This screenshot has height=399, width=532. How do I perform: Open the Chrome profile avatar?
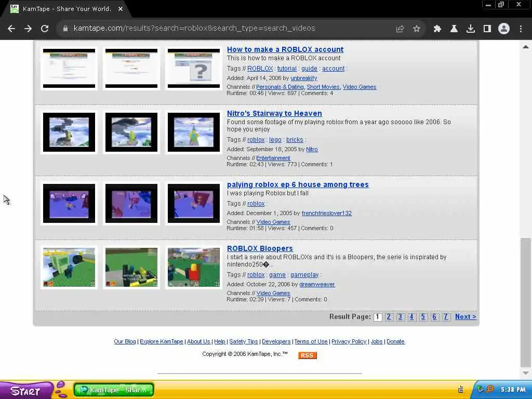pyautogui.click(x=504, y=29)
